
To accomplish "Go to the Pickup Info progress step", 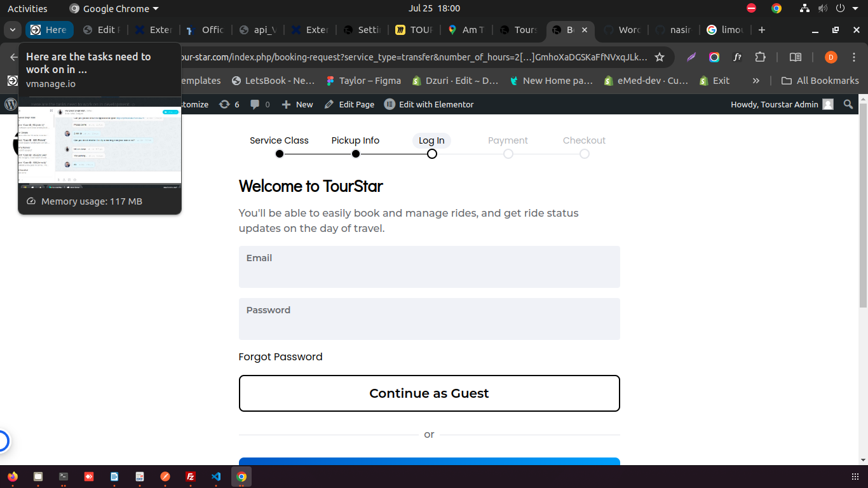I will coord(355,141).
